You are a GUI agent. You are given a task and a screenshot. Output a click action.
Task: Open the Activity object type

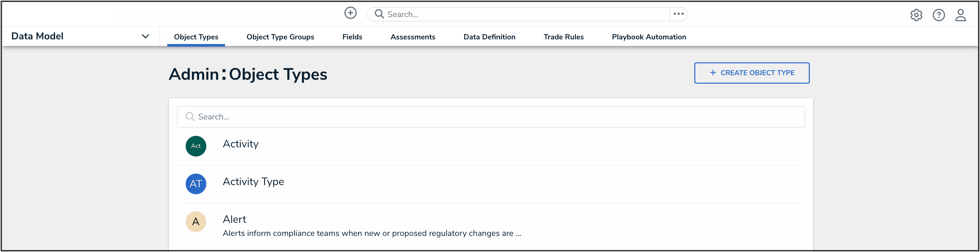[240, 144]
